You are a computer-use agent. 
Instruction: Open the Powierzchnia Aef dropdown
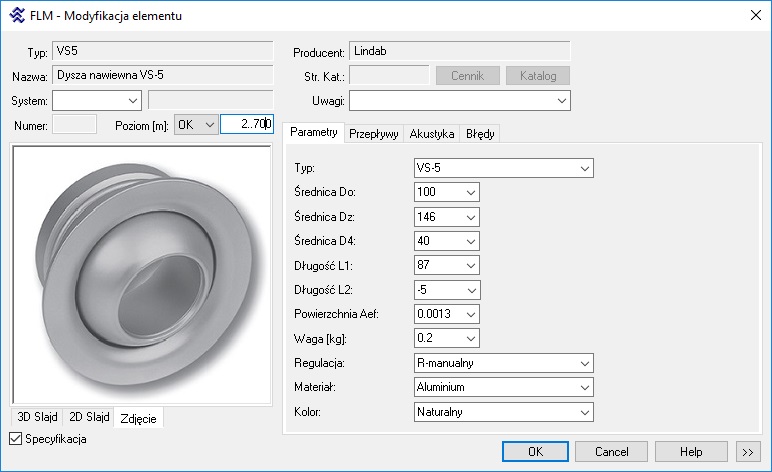click(447, 314)
